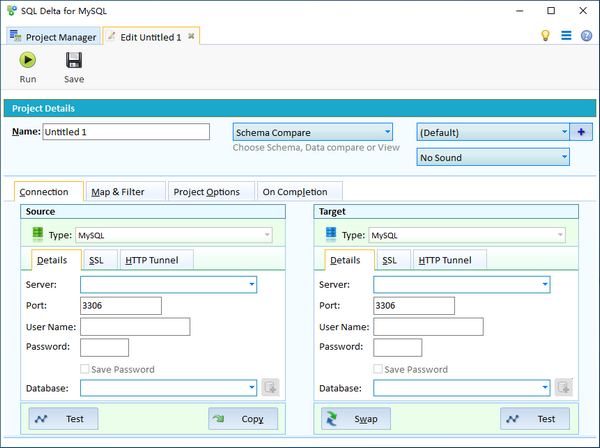Click the Source panel header
Screen dimensions: 600x448
(x=153, y=212)
